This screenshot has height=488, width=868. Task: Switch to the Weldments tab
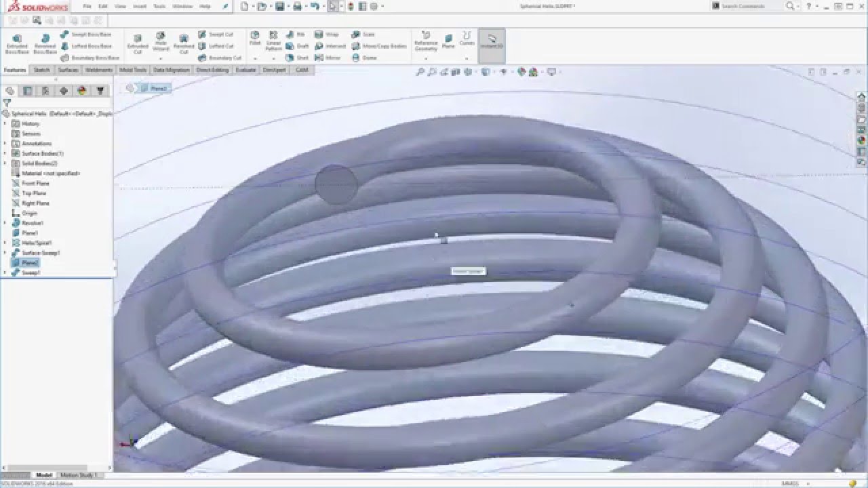99,70
